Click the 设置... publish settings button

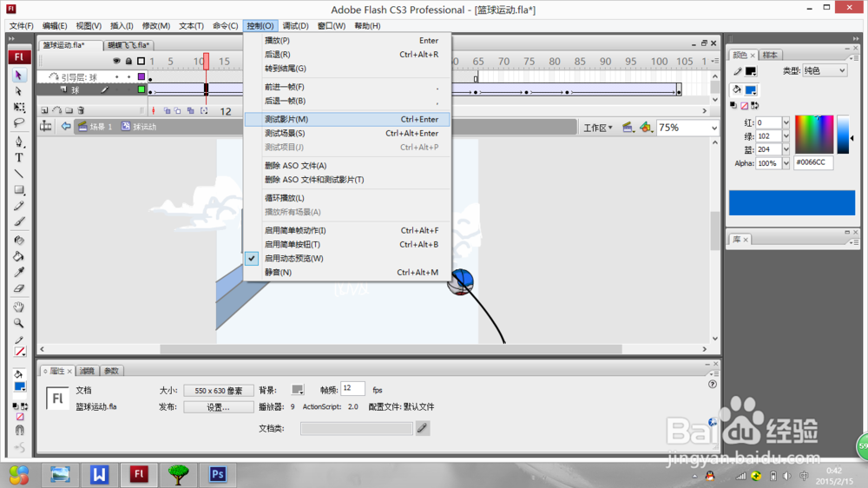point(219,407)
